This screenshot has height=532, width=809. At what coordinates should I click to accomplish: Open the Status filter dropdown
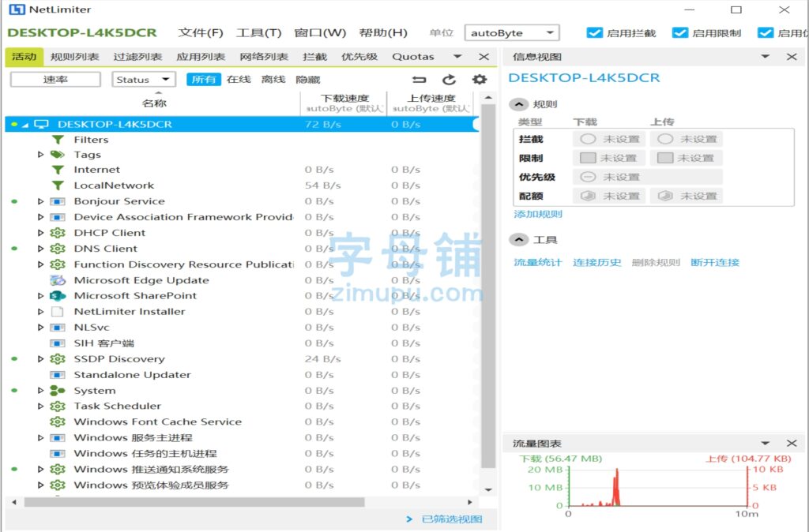(x=144, y=80)
